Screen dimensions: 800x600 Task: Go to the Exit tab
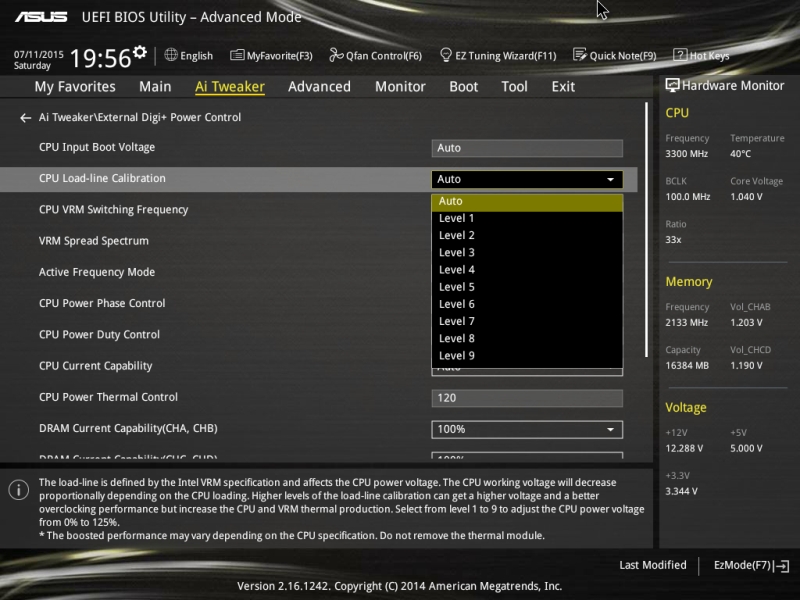[563, 87]
